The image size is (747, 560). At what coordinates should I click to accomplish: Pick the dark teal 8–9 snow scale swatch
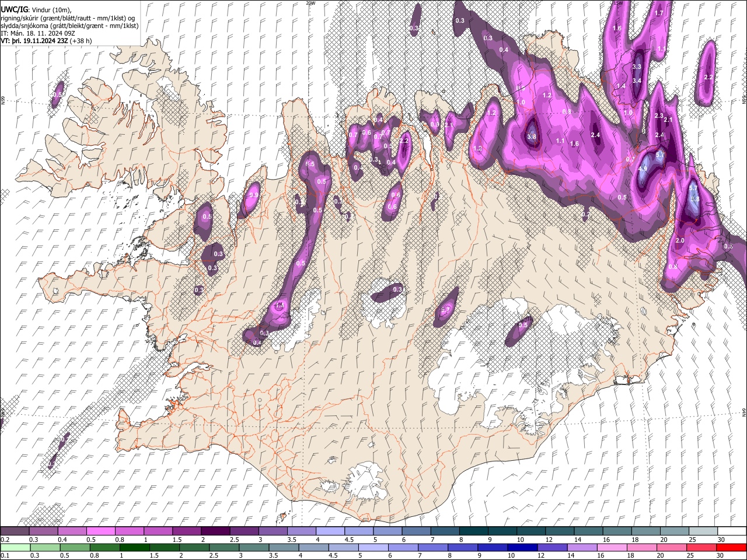[x=473, y=531]
